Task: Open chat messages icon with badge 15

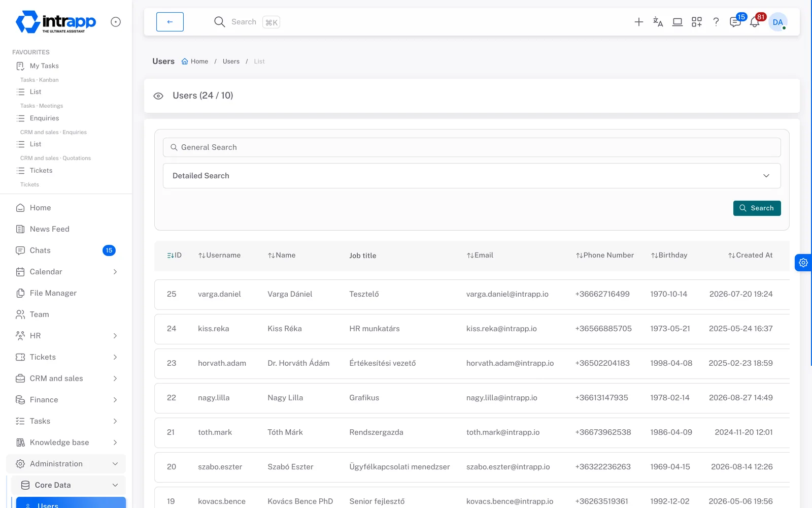Action: pyautogui.click(x=735, y=22)
